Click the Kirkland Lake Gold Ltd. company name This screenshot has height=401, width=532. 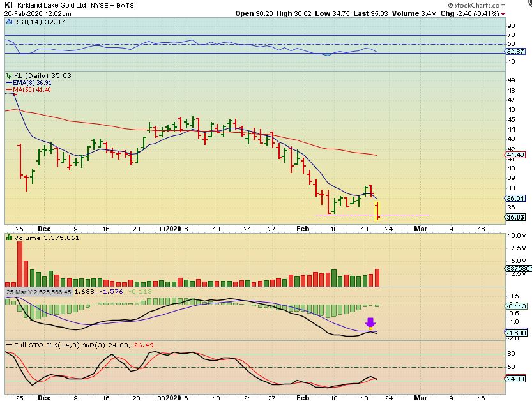pyautogui.click(x=52, y=6)
